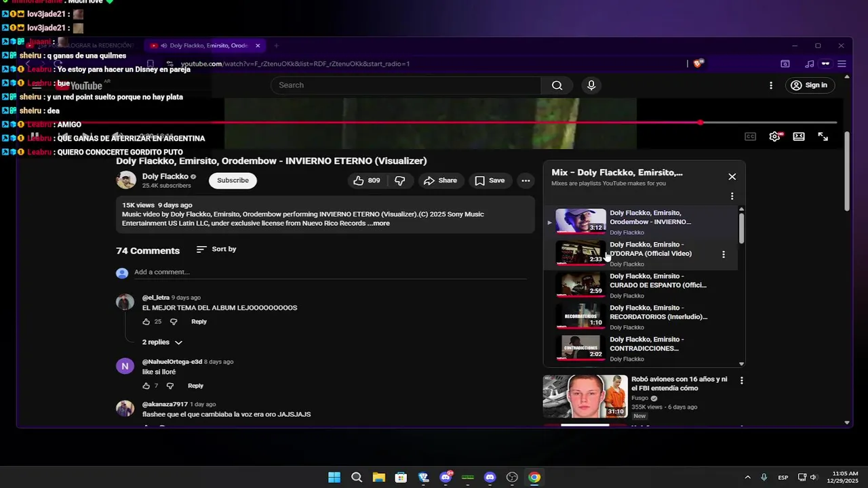This screenshot has width=868, height=488.
Task: Like @NahuelOrtega-e3d's comment
Action: 146,386
